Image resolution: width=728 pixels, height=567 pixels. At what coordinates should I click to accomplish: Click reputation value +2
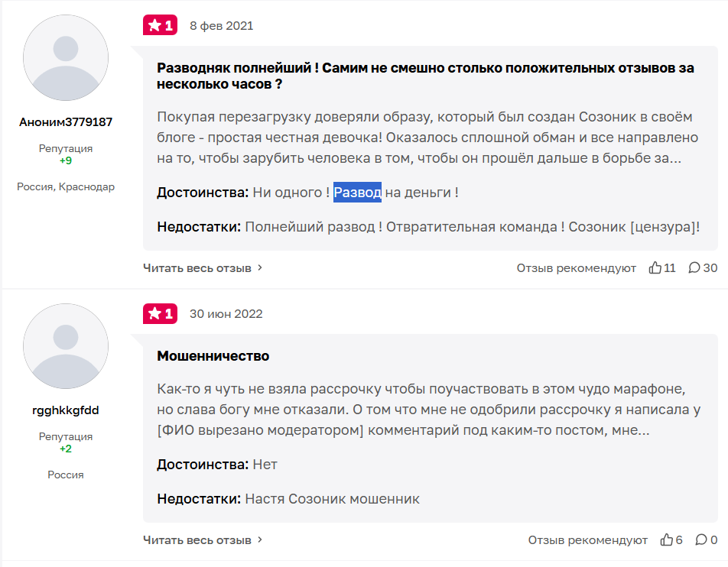click(x=66, y=449)
